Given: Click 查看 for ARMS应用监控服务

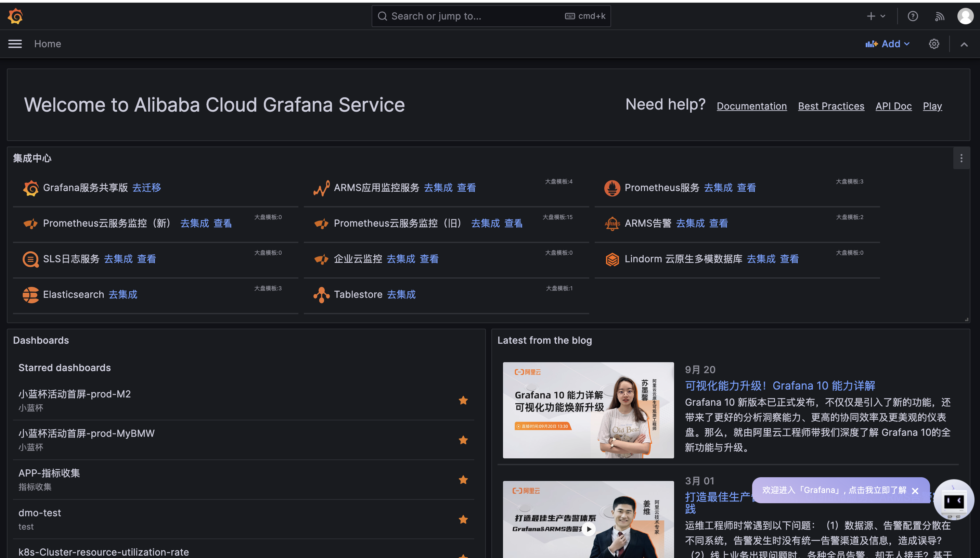Looking at the screenshot, I should point(466,188).
